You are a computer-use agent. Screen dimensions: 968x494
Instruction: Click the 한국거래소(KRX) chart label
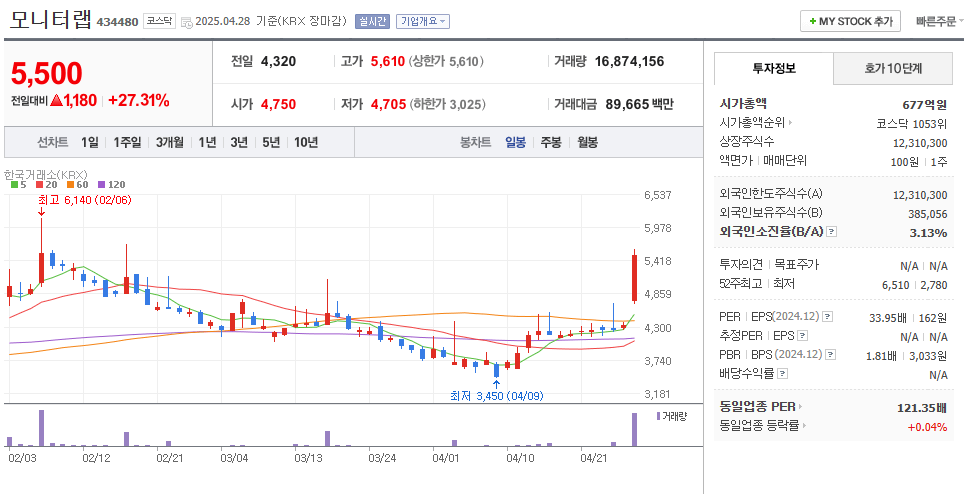[x=46, y=174]
